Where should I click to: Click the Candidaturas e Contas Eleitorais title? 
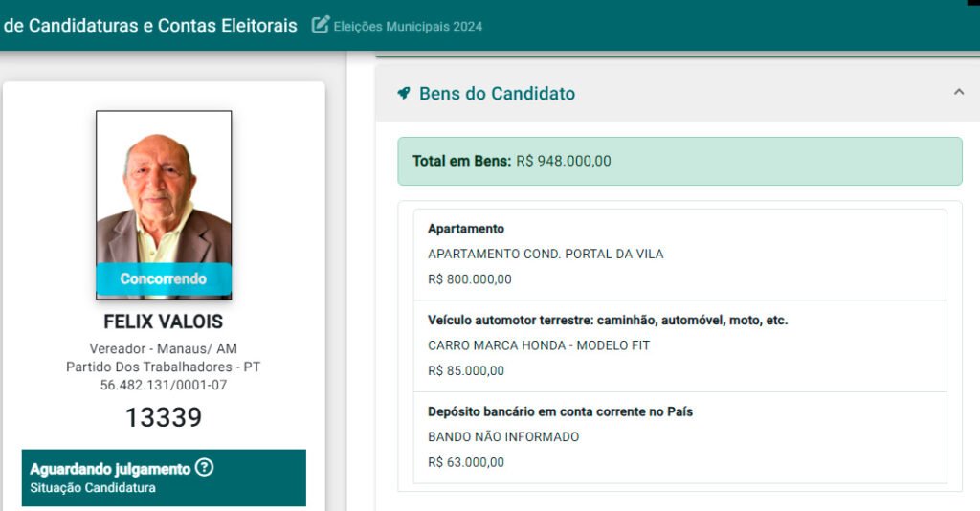(150, 26)
